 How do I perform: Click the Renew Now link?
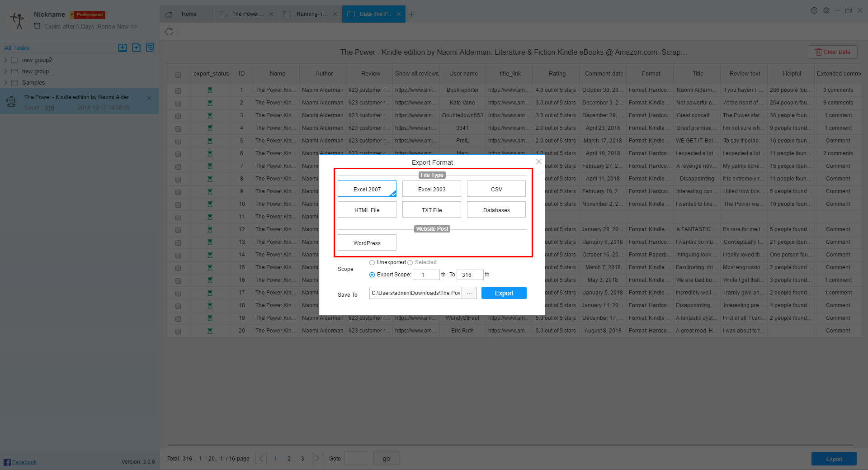click(117, 26)
